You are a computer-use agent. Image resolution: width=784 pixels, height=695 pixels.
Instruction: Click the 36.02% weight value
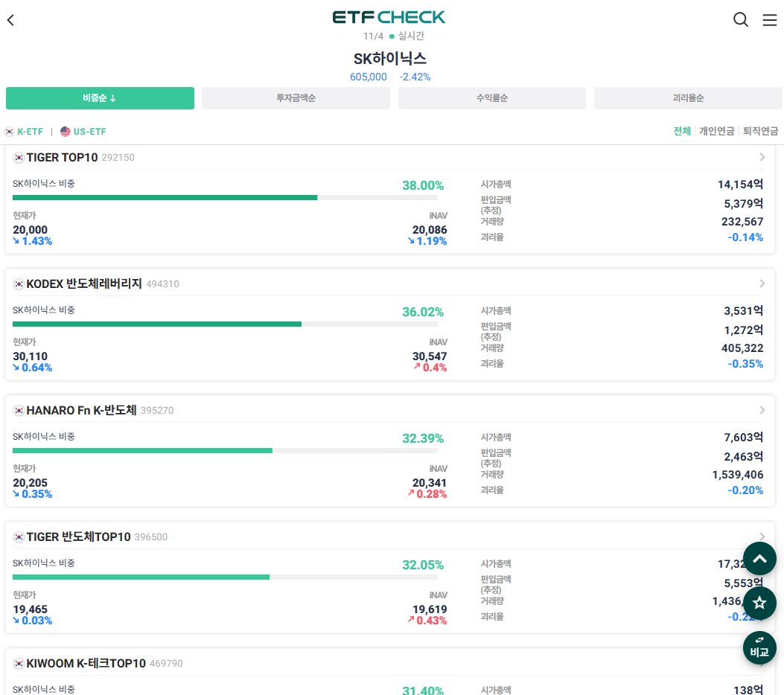coord(423,312)
